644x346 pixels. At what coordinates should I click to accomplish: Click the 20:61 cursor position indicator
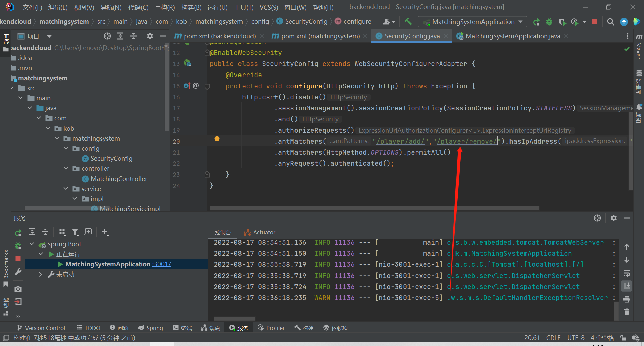click(532, 338)
